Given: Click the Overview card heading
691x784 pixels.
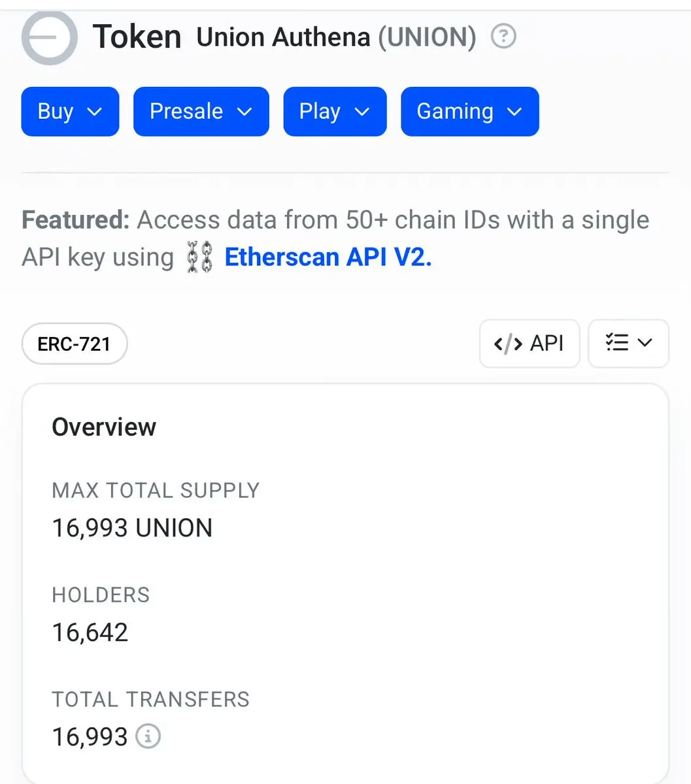Looking at the screenshot, I should click(x=104, y=427).
